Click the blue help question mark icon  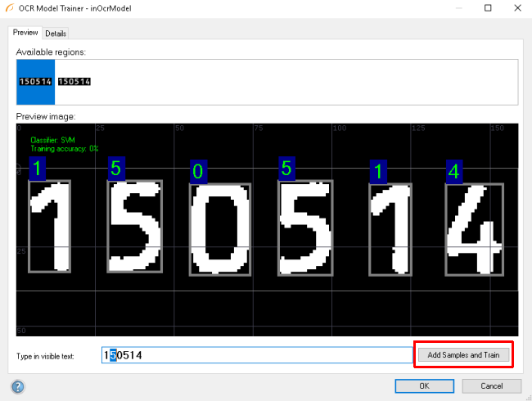point(17,385)
